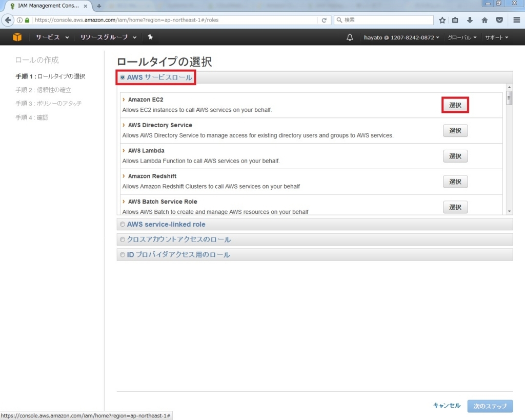Screen dimensions: 525x420
Task: Click the ロールタイプの選択 page heading
Action: click(x=165, y=62)
